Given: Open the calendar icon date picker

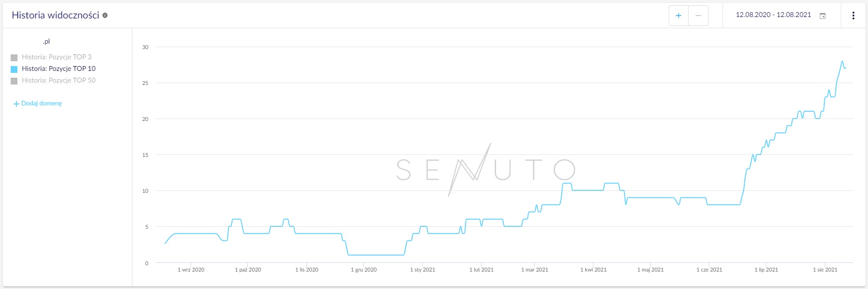Looking at the screenshot, I should click(x=822, y=16).
